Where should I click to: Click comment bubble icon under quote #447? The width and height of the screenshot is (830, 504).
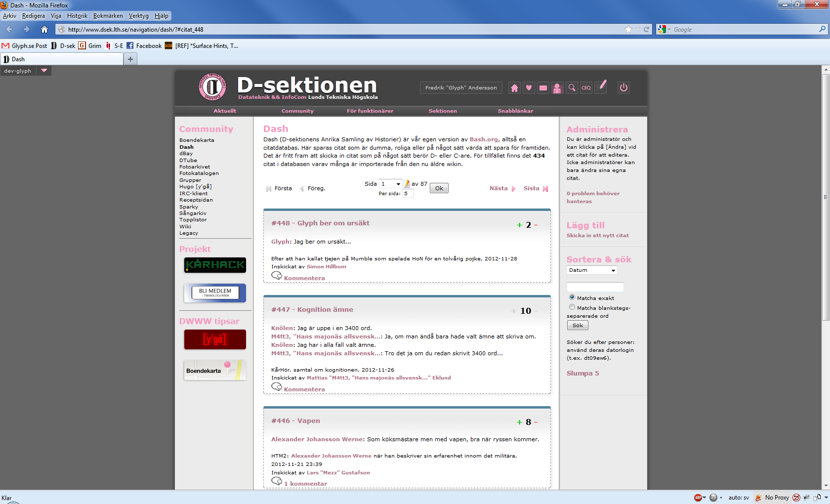(277, 386)
